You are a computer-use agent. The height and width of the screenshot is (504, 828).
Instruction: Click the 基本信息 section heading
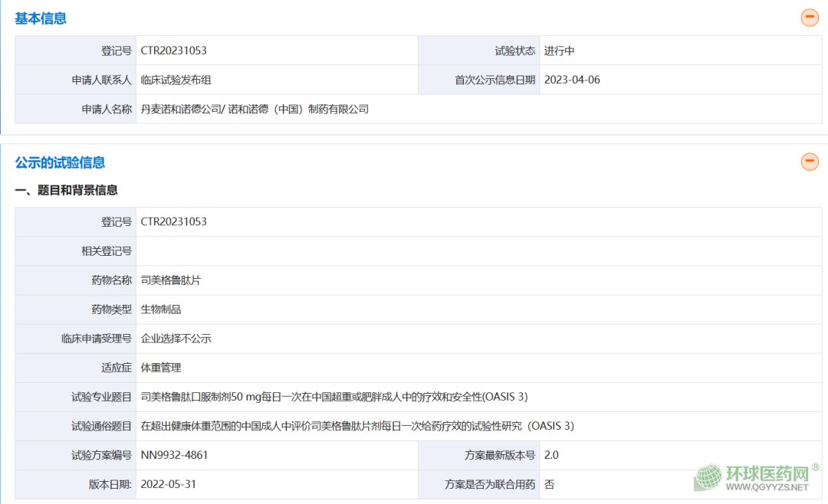(x=41, y=18)
